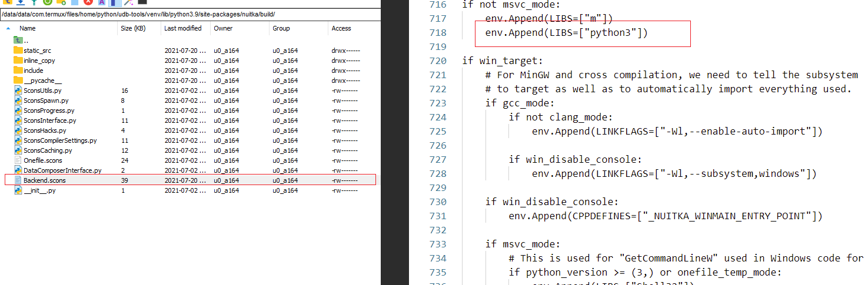The width and height of the screenshot is (868, 285).
Task: Click last modified date of Backend.scons
Action: (x=186, y=180)
